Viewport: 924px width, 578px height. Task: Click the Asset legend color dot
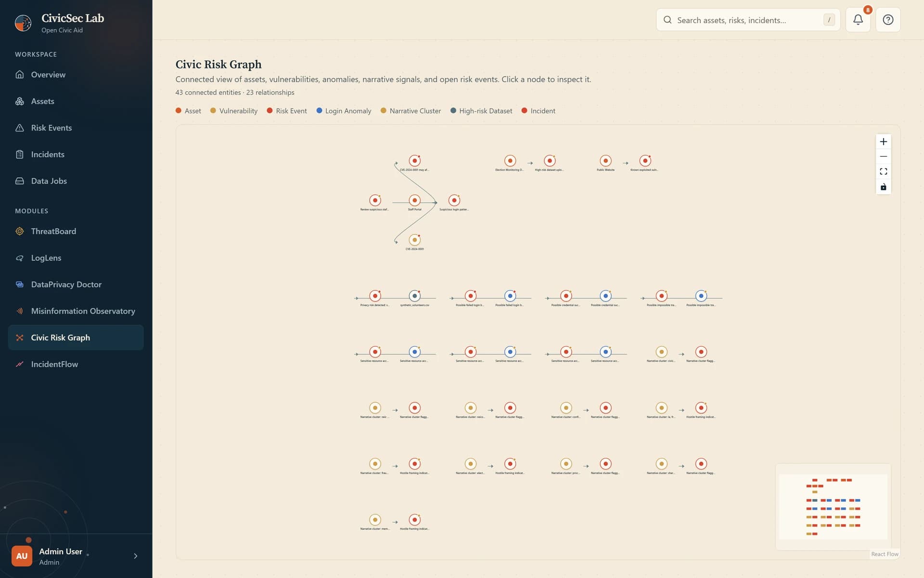pyautogui.click(x=179, y=110)
